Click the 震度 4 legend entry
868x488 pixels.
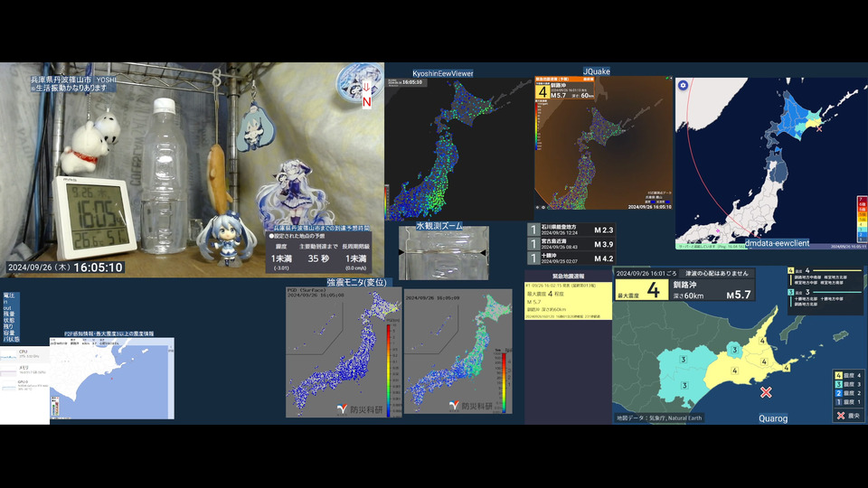point(847,376)
